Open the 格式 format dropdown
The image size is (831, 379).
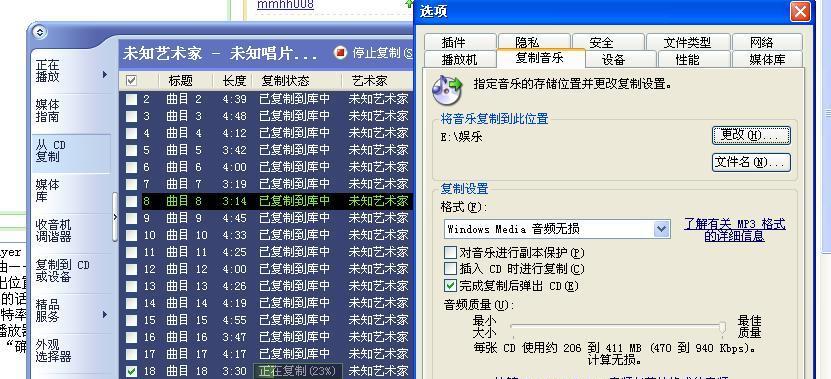tap(661, 229)
